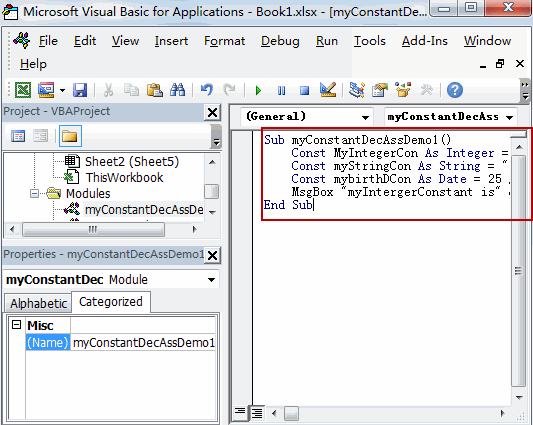Select ThisWorkbook tree item

click(124, 177)
